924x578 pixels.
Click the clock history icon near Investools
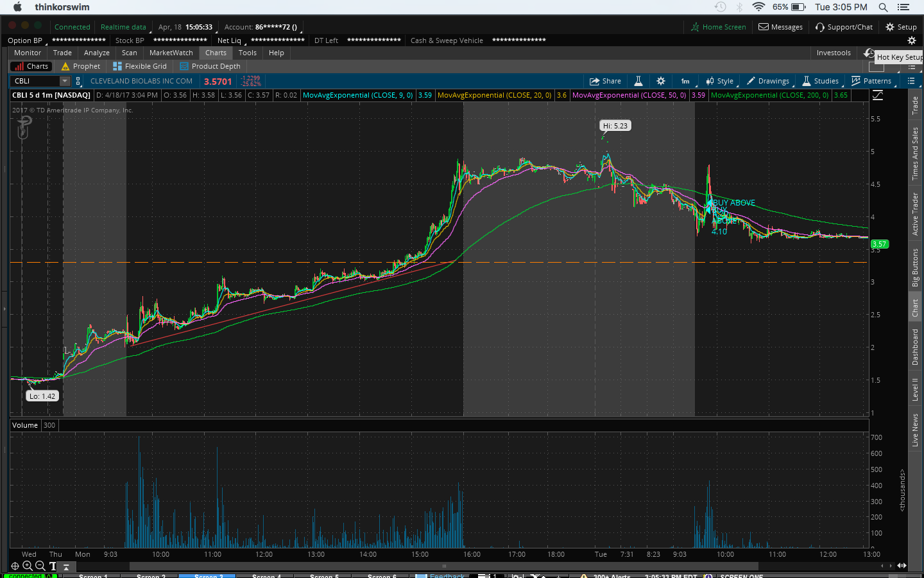pos(869,53)
